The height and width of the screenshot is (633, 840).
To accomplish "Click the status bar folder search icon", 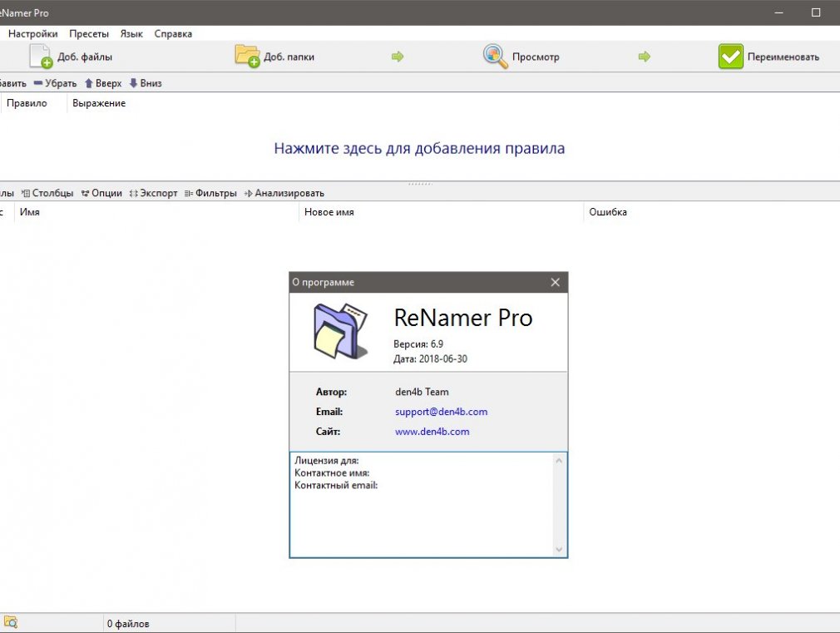I will click(11, 622).
